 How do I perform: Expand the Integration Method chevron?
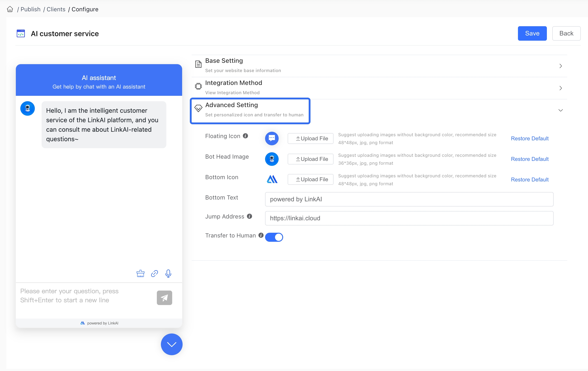(x=560, y=88)
